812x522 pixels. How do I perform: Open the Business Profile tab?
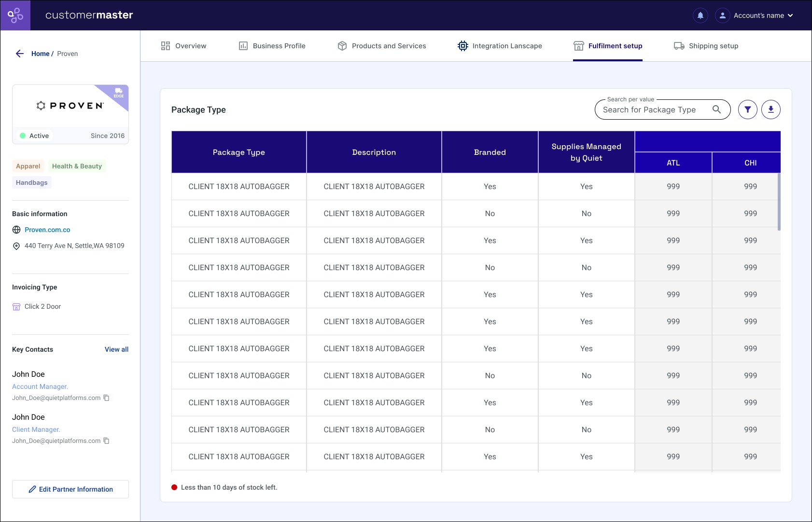272,46
